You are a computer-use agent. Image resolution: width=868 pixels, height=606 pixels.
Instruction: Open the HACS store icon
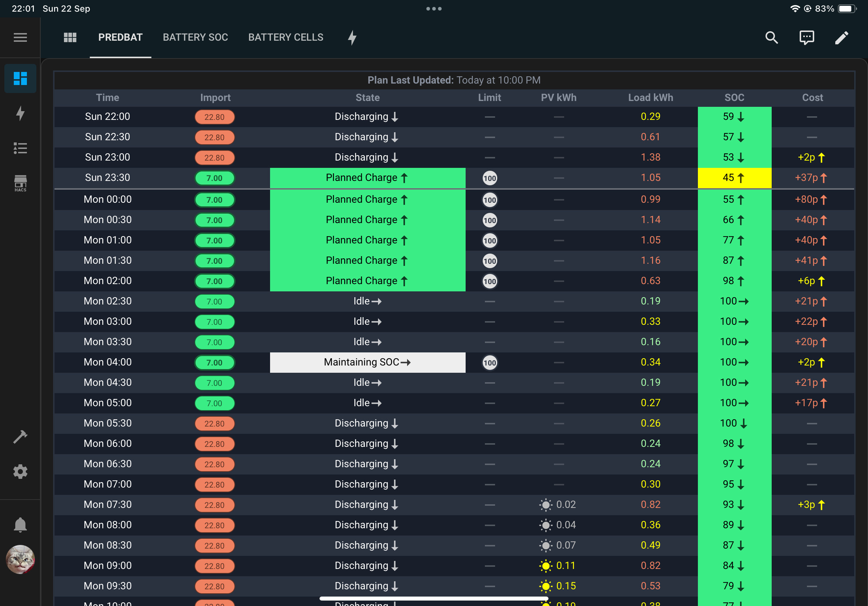(20, 183)
